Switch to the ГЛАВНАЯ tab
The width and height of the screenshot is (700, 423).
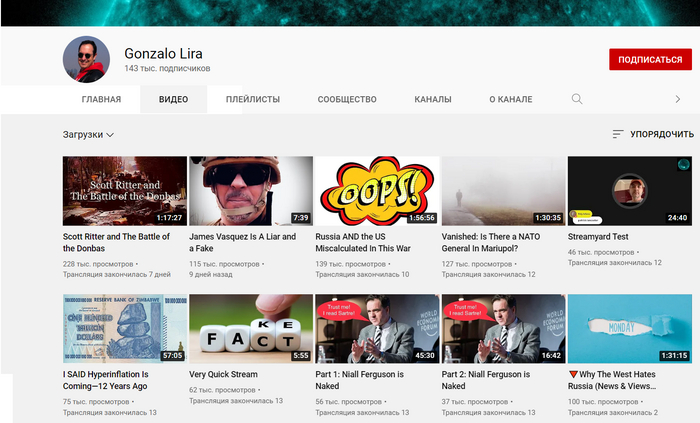click(x=101, y=99)
